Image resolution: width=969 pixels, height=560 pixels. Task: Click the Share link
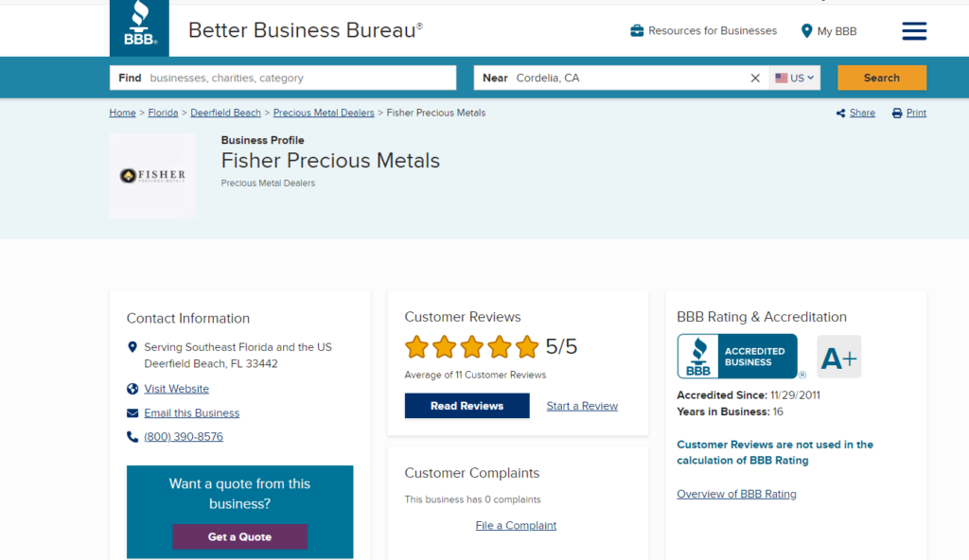(x=862, y=114)
